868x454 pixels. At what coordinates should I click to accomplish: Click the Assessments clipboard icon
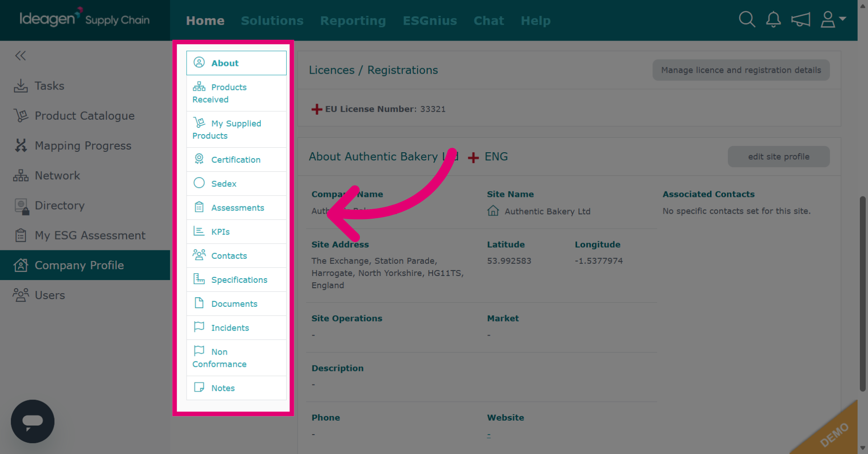point(199,207)
